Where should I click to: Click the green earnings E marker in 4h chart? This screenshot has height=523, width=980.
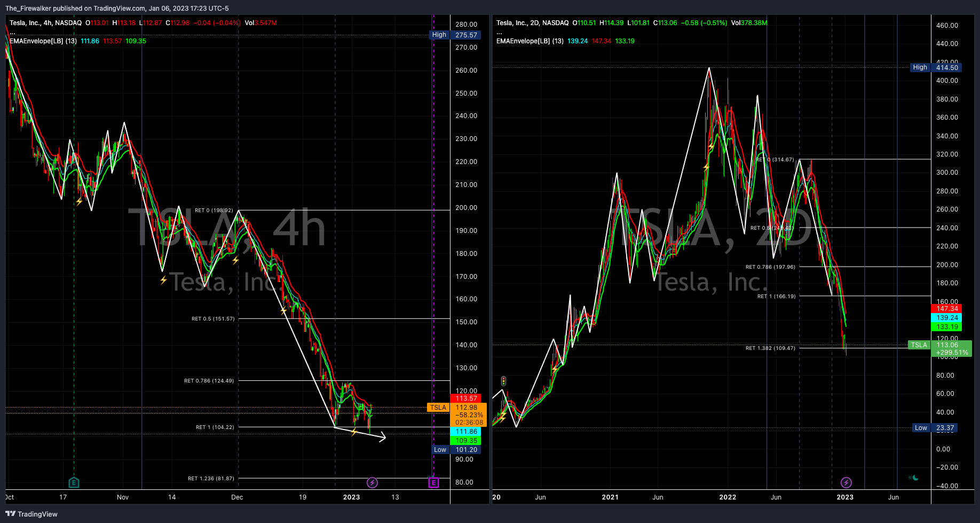[74, 483]
